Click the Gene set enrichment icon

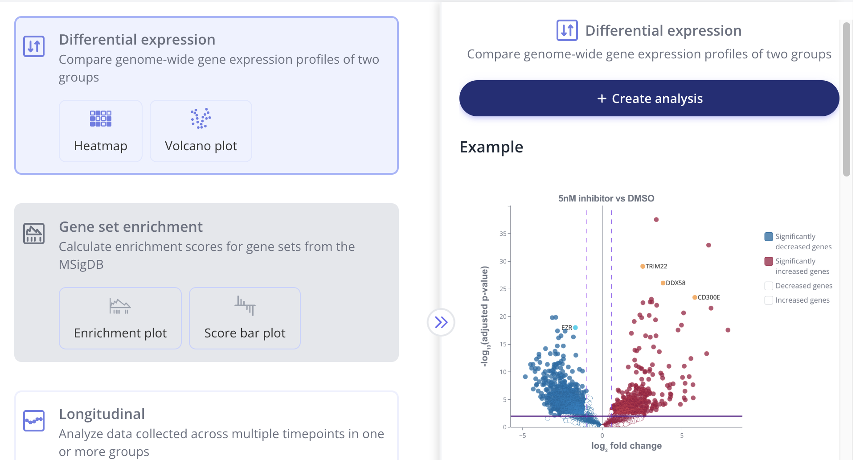34,234
